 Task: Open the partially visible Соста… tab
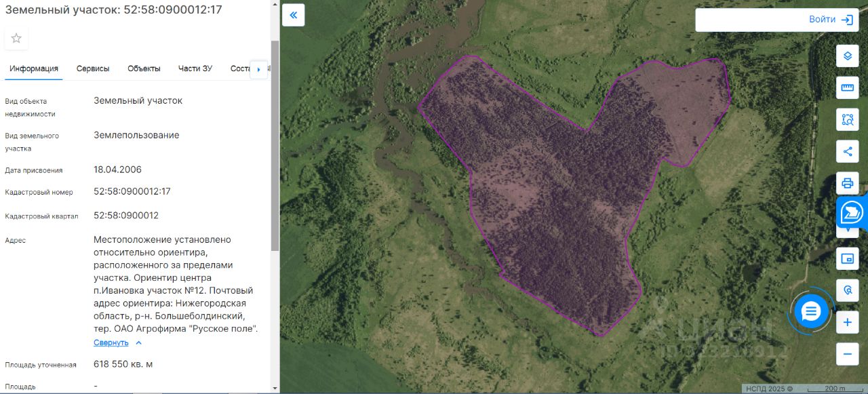pos(240,68)
